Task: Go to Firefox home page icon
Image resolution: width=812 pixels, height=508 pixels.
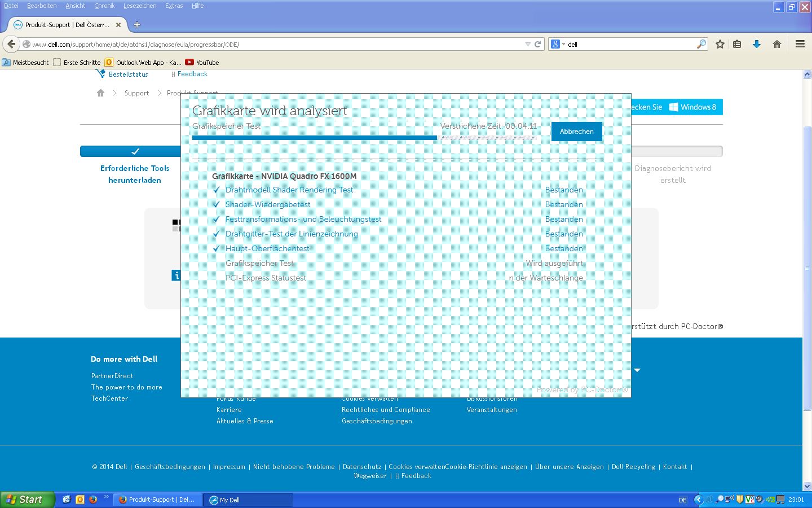Action: click(x=777, y=44)
